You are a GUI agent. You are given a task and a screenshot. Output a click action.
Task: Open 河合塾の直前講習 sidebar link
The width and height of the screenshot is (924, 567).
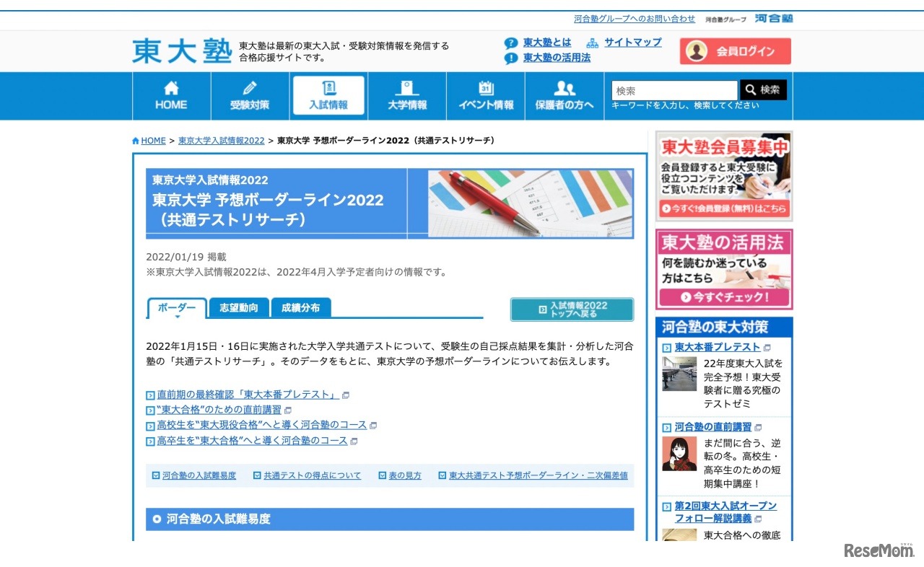tap(713, 427)
